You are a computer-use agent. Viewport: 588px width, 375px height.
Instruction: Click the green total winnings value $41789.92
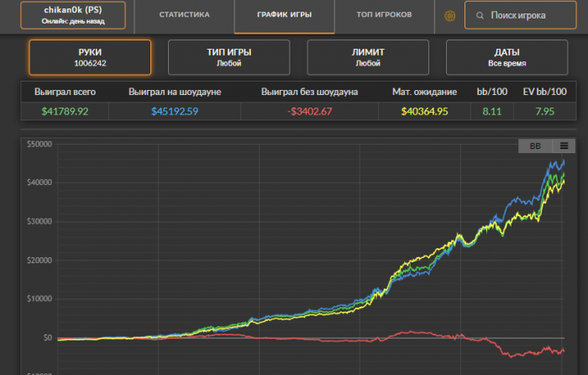65,110
